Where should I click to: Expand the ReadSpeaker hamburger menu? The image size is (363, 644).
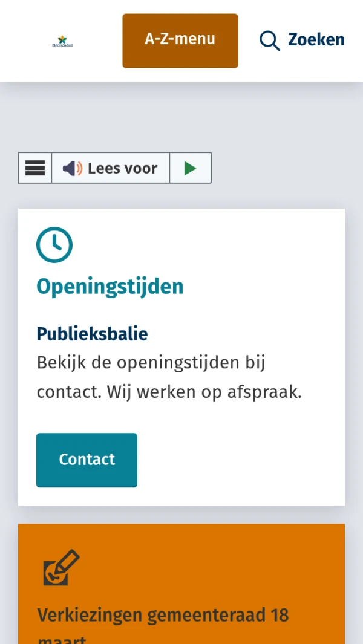pos(35,168)
